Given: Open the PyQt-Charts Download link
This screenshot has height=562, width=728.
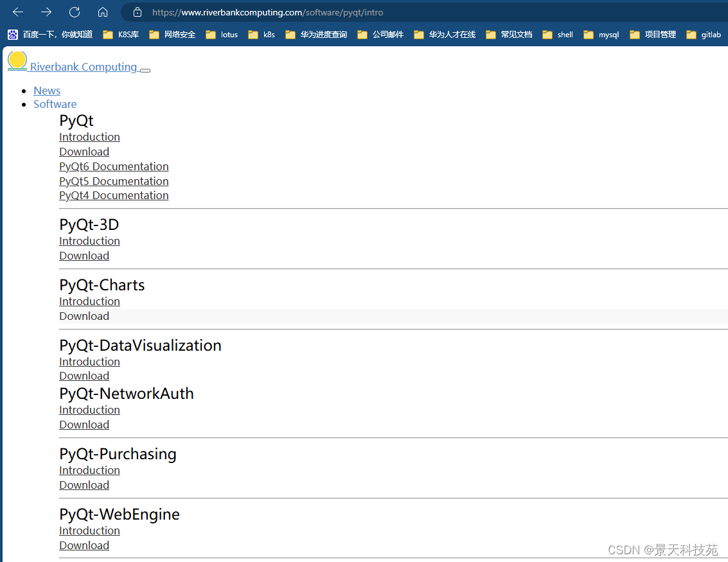Looking at the screenshot, I should pyautogui.click(x=84, y=316).
